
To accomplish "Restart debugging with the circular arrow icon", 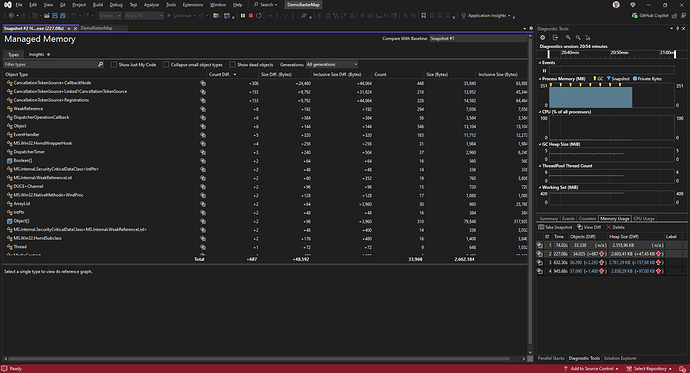I will pos(259,15).
